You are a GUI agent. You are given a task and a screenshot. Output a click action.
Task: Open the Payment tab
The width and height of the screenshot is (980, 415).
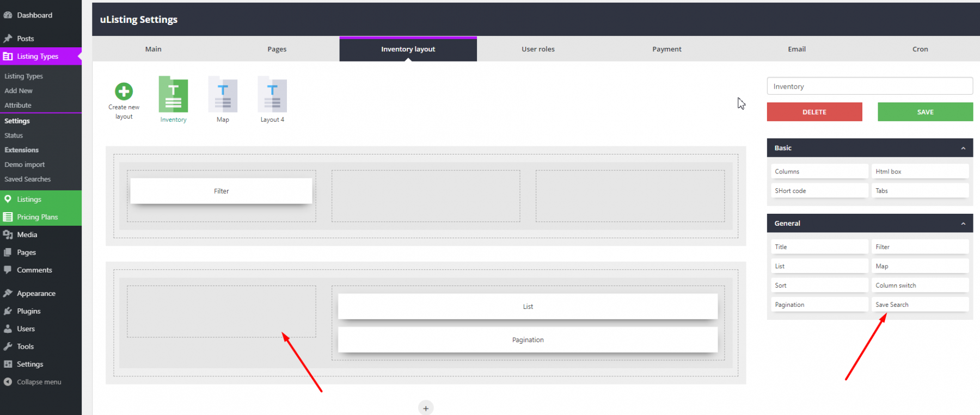pyautogui.click(x=666, y=49)
